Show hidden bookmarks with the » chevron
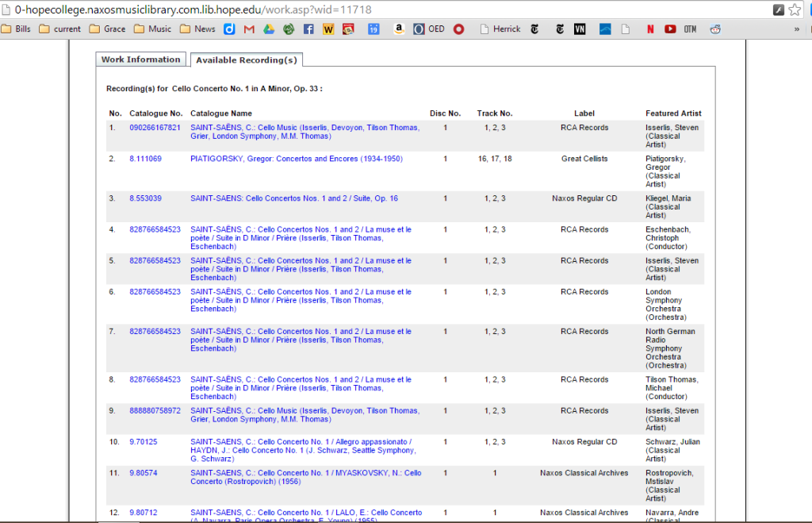The width and height of the screenshot is (812, 523). point(796,29)
